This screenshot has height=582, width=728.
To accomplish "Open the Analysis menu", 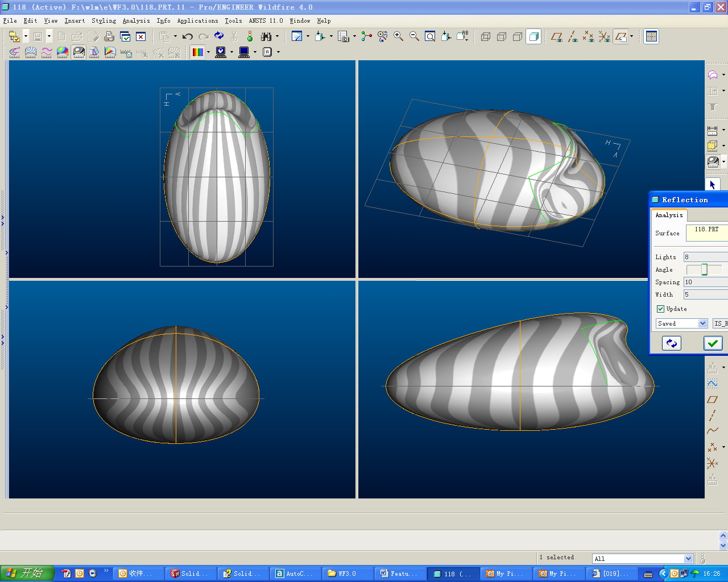I will click(x=136, y=20).
